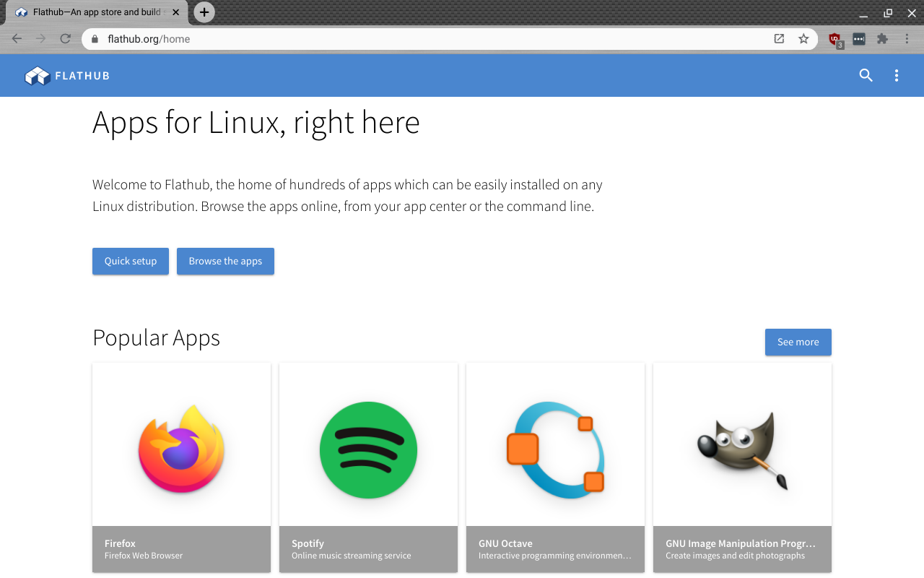Image resolution: width=924 pixels, height=578 pixels.
Task: Click the 'Firefox Web Browser' description text
Action: [x=144, y=556]
